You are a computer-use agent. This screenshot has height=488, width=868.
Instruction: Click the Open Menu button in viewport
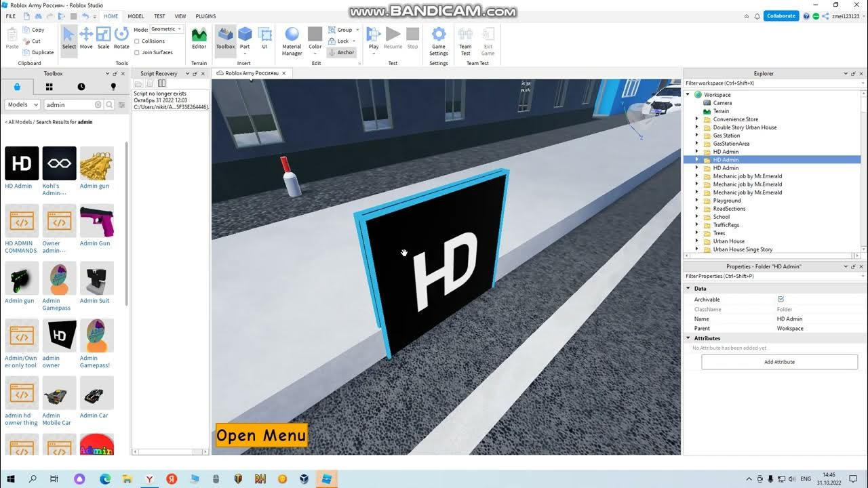[x=261, y=435]
